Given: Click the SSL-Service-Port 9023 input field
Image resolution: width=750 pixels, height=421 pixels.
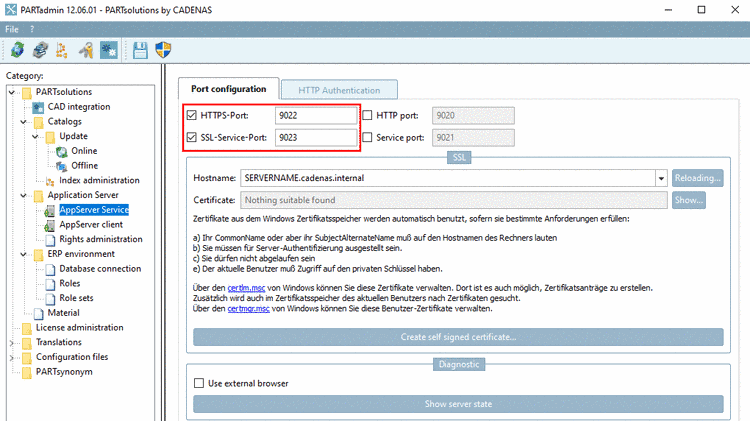Looking at the screenshot, I should click(x=316, y=137).
